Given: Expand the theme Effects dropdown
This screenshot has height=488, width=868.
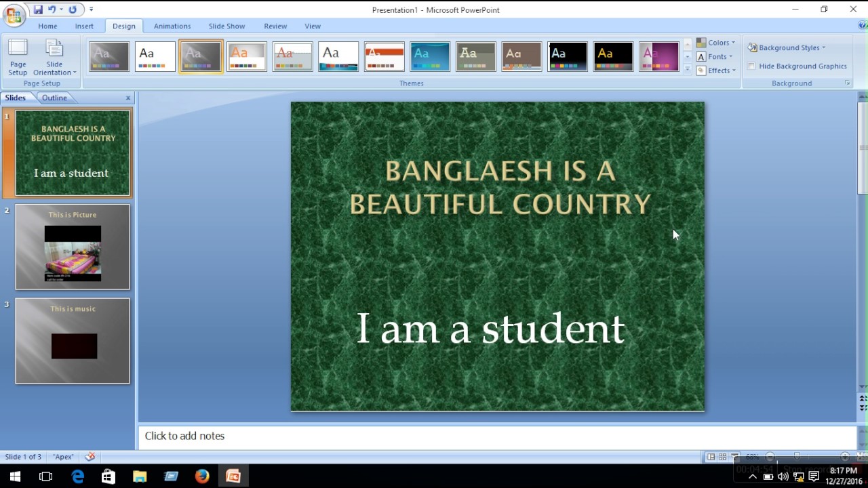Looking at the screenshot, I should [716, 70].
